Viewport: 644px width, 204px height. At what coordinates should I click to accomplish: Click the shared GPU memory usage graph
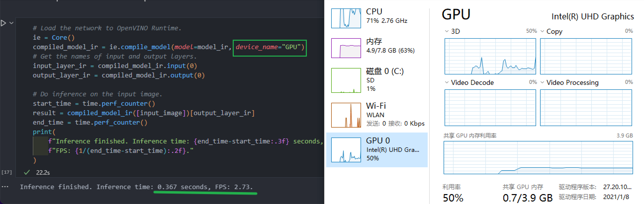coord(538,157)
